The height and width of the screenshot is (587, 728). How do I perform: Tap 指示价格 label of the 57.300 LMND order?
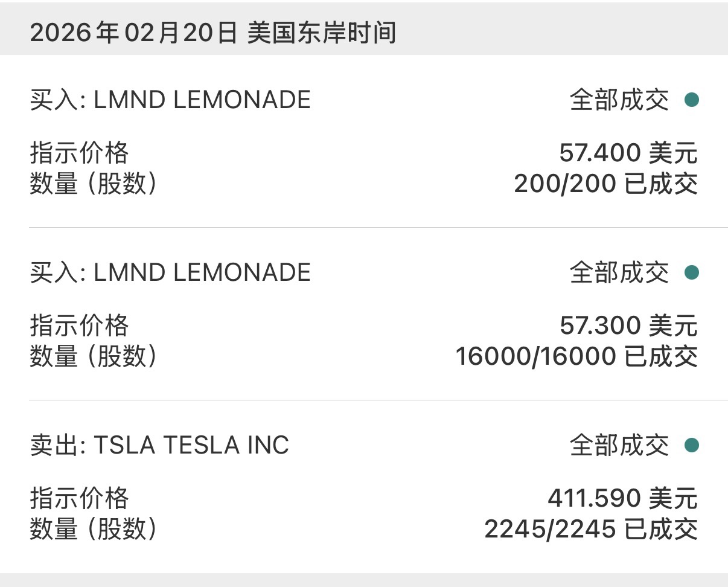79,326
